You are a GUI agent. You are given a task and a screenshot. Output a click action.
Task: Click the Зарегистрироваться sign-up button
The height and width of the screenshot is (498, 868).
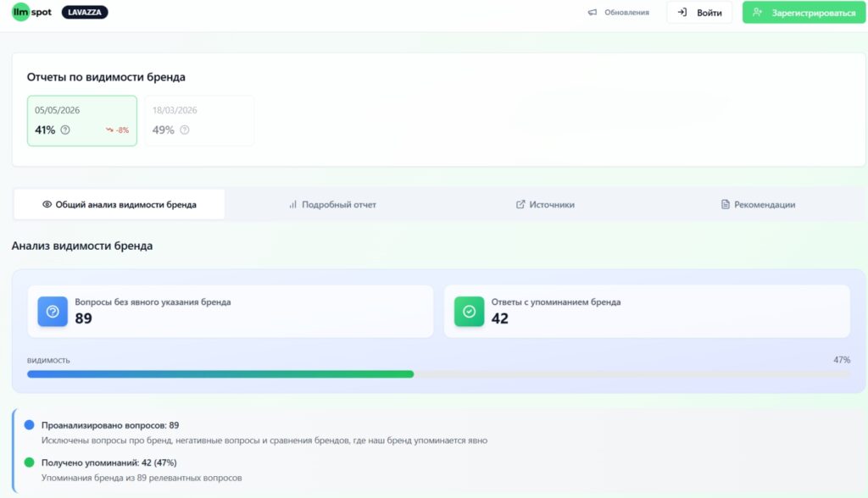804,12
